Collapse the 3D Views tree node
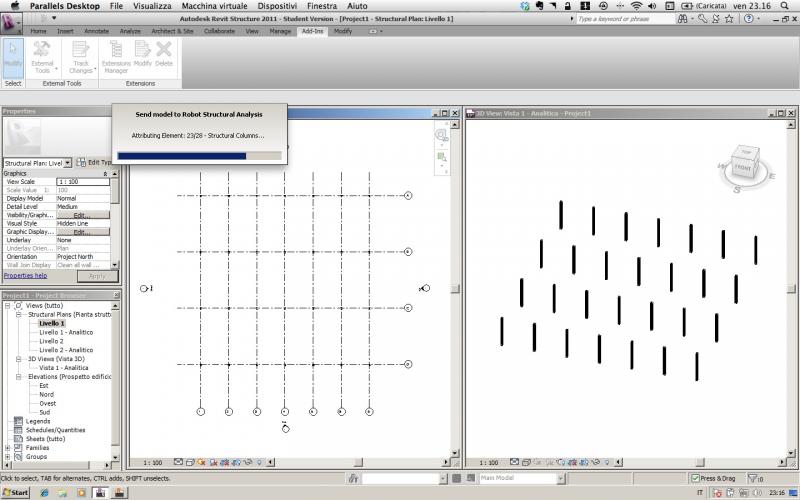This screenshot has width=800, height=500. 18,359
